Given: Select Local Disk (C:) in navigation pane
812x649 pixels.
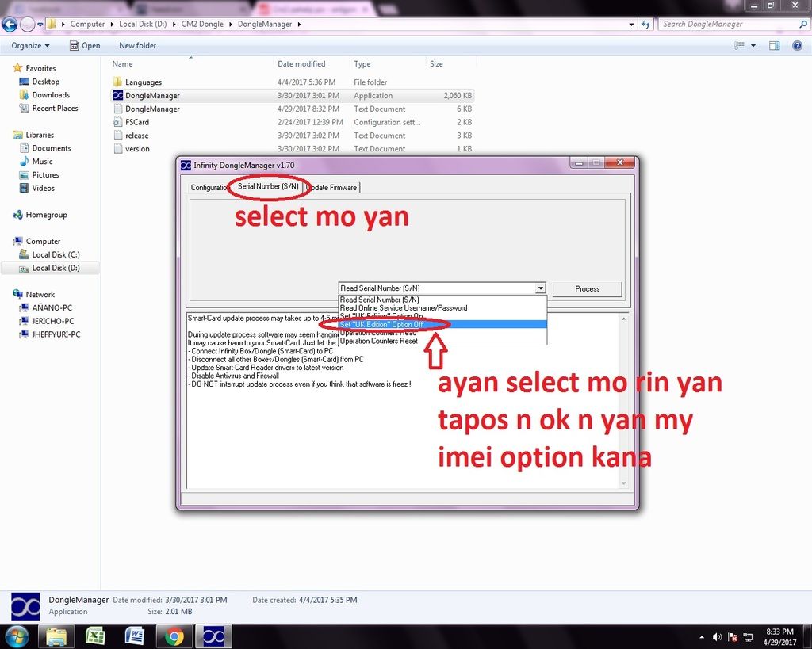Looking at the screenshot, I should coord(56,254).
